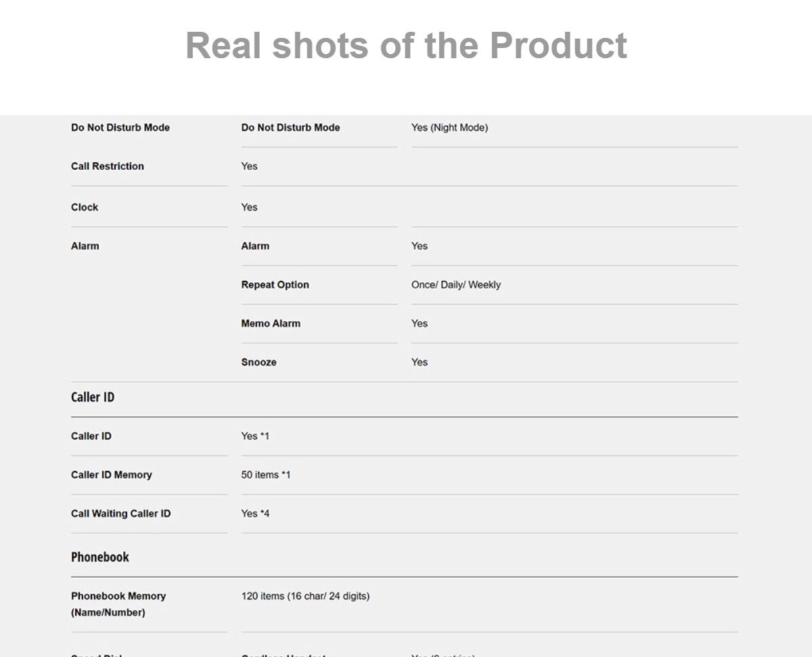Image resolution: width=812 pixels, height=657 pixels.
Task: Click the 'Real shots of the Product' heading
Action: [x=406, y=45]
